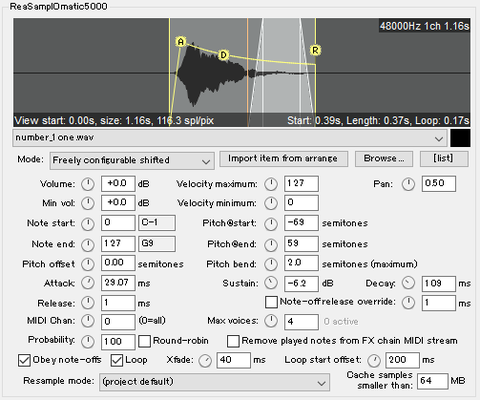Click the Attack knob
This screenshot has width=480, height=400.
pos(88,283)
